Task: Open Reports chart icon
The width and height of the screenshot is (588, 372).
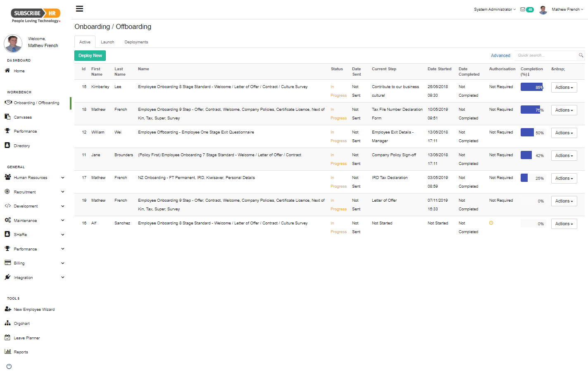Action: (7, 352)
